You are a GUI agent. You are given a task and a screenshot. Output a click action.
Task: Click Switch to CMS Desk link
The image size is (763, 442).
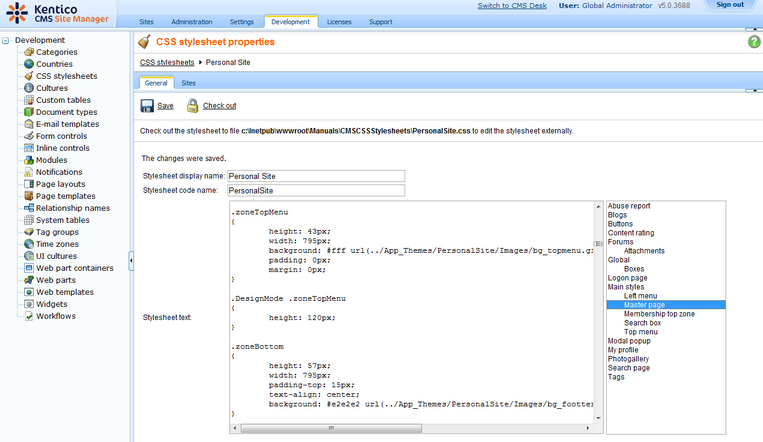[512, 6]
